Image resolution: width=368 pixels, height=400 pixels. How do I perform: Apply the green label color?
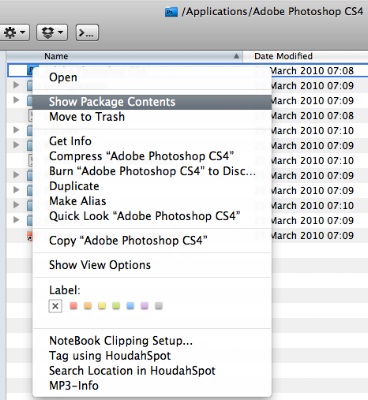click(116, 305)
